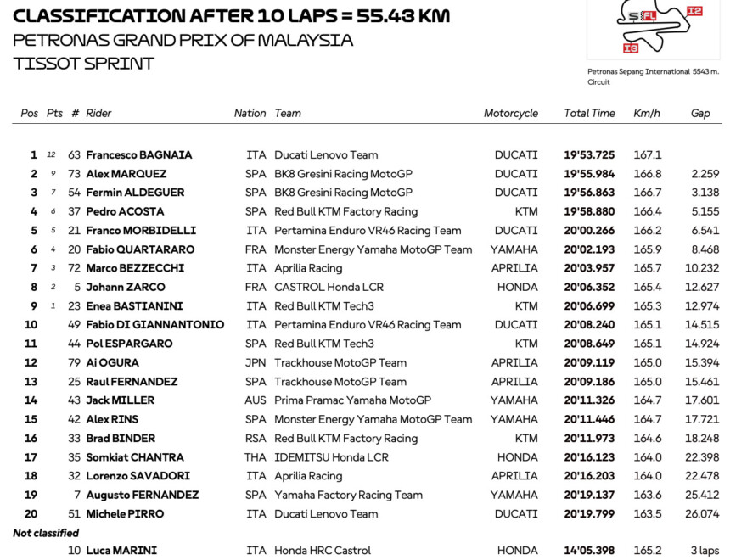Viewport: 747px width, 560px height.
Task: Click the Not classified section label
Action: (x=46, y=533)
